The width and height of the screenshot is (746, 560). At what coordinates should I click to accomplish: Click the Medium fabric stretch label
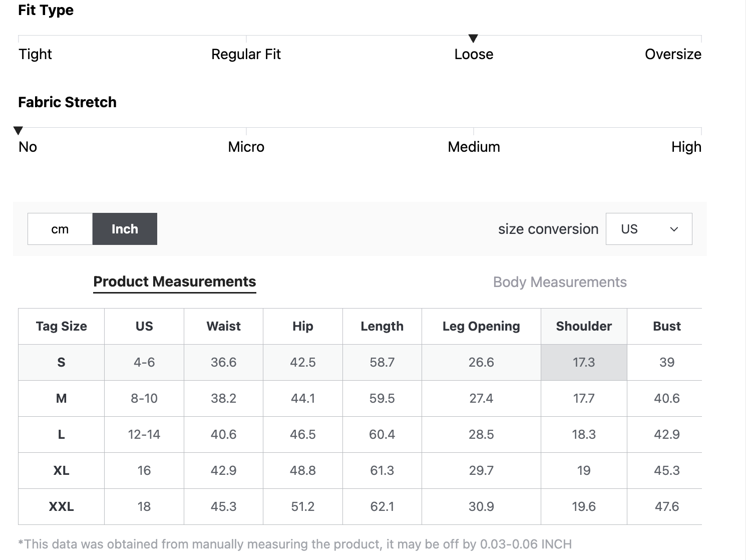click(474, 147)
